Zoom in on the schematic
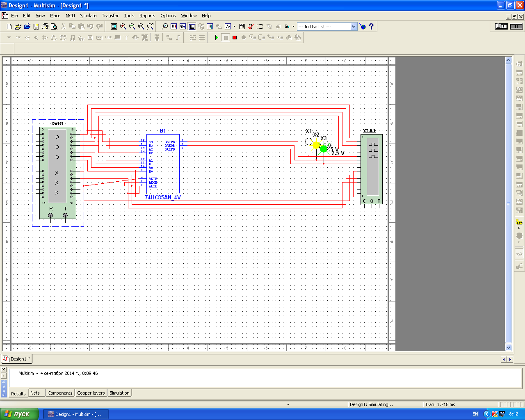The width and height of the screenshot is (525, 420). click(x=123, y=27)
